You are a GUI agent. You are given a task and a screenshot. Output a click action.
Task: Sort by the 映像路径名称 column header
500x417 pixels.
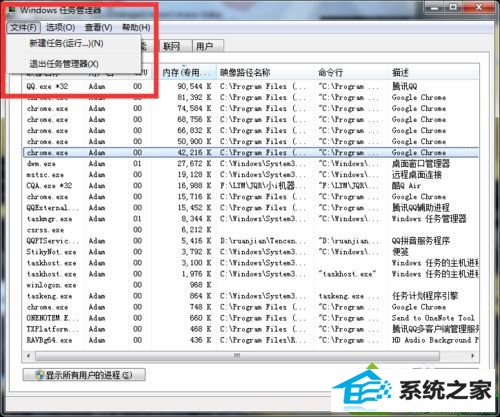click(x=266, y=72)
